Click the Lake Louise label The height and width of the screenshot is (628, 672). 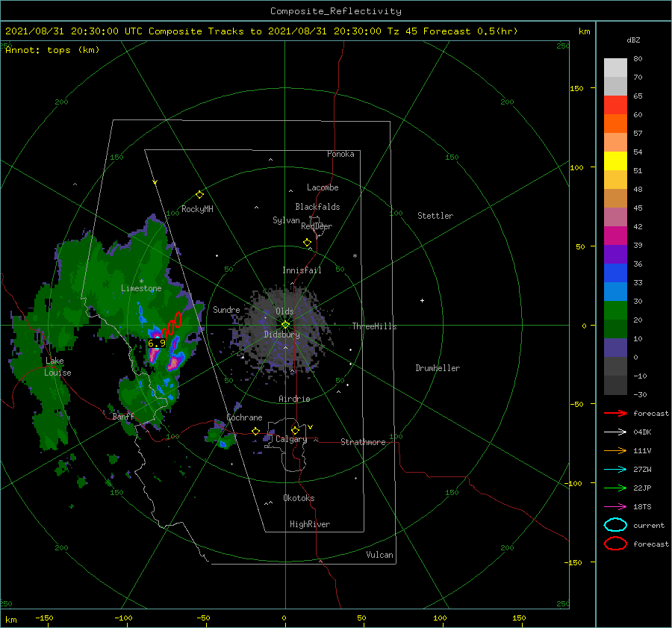tap(57, 367)
